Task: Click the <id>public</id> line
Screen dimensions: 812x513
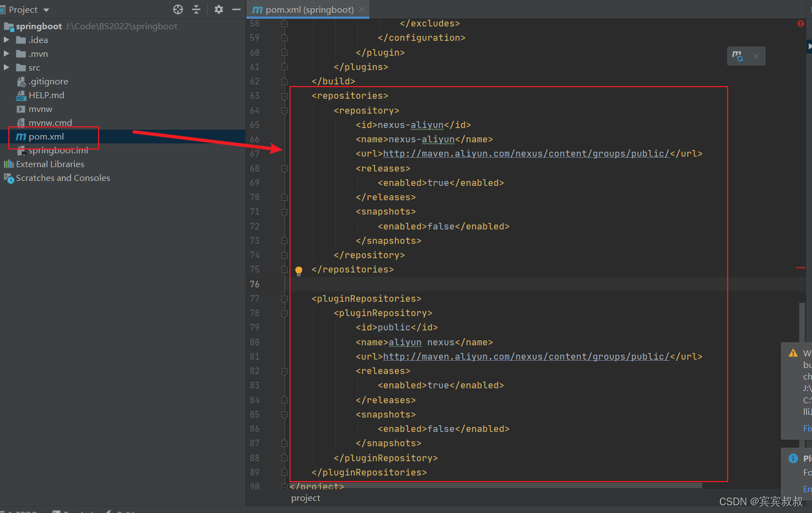Action: click(396, 327)
